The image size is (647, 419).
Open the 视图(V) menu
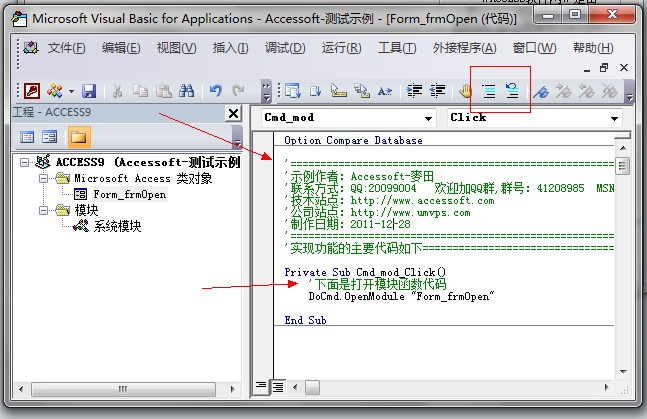coord(176,48)
